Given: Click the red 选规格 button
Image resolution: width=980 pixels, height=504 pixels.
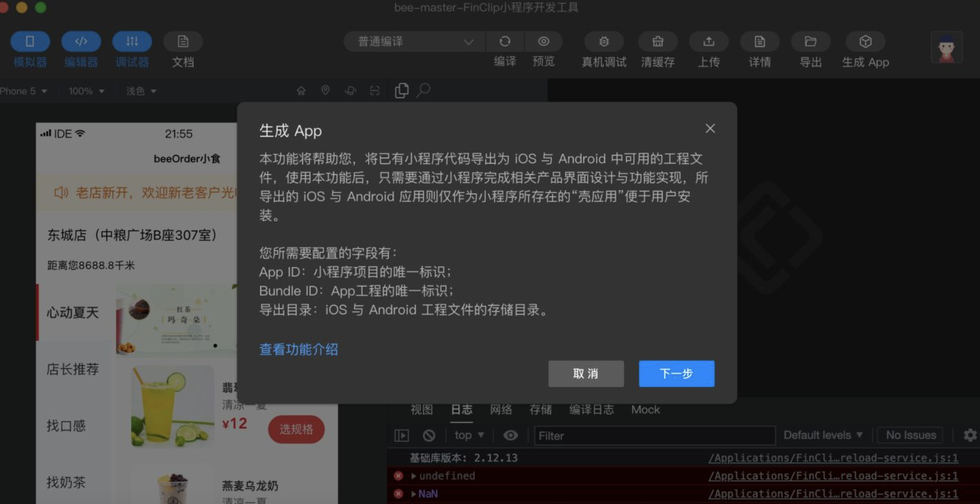Looking at the screenshot, I should click(296, 429).
